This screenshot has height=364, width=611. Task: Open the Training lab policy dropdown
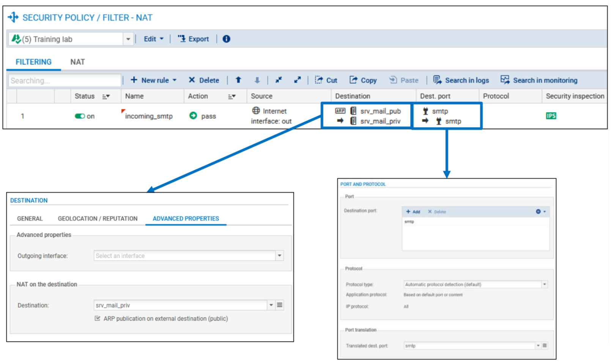128,39
